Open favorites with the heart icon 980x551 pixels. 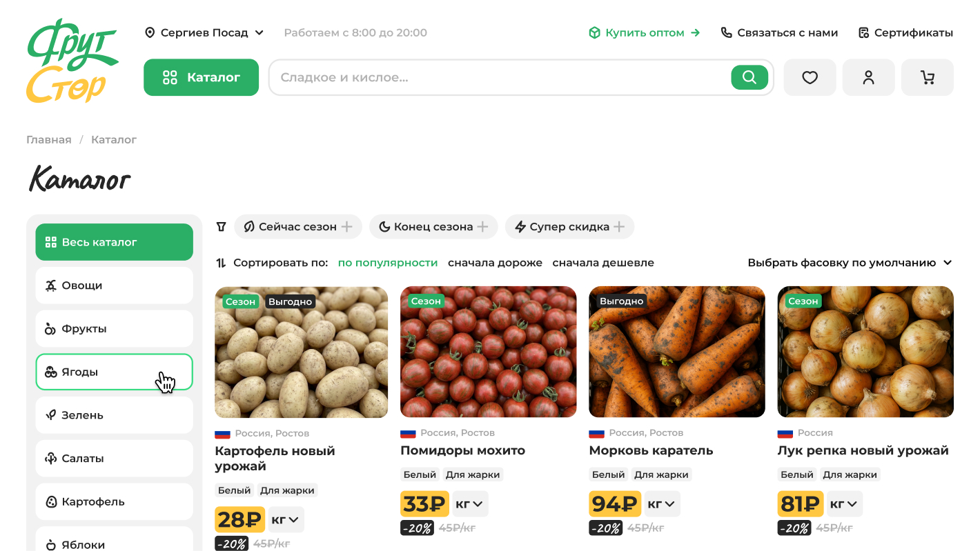(810, 77)
